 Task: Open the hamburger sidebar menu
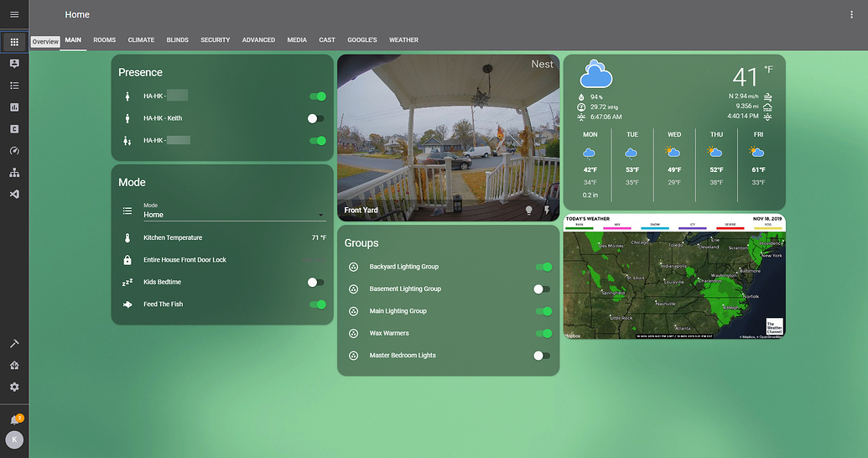pos(14,15)
